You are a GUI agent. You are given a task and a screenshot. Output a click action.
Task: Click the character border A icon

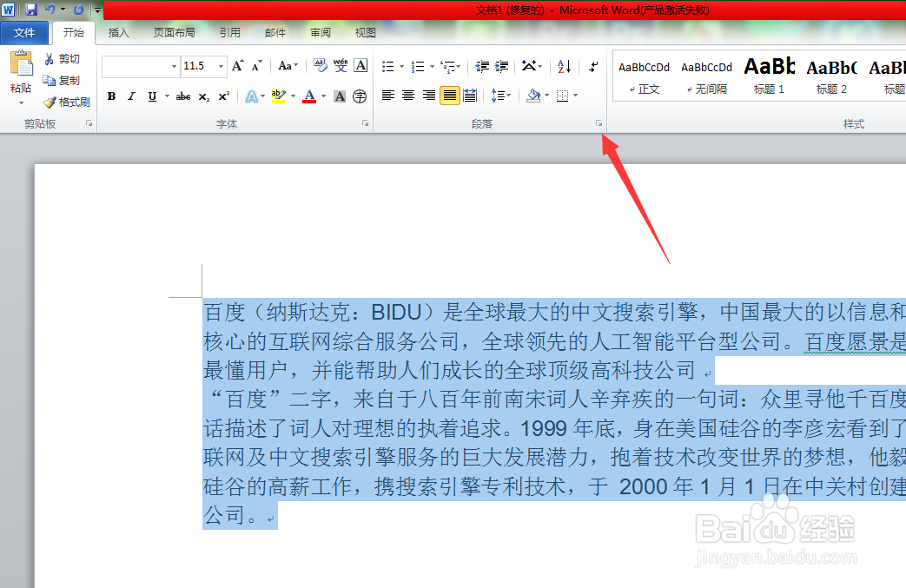click(360, 66)
